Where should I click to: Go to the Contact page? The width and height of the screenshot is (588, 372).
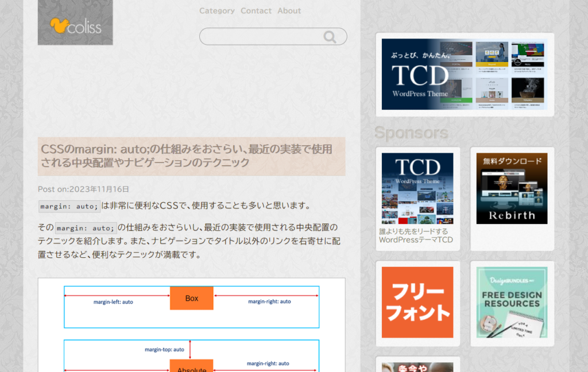point(256,11)
